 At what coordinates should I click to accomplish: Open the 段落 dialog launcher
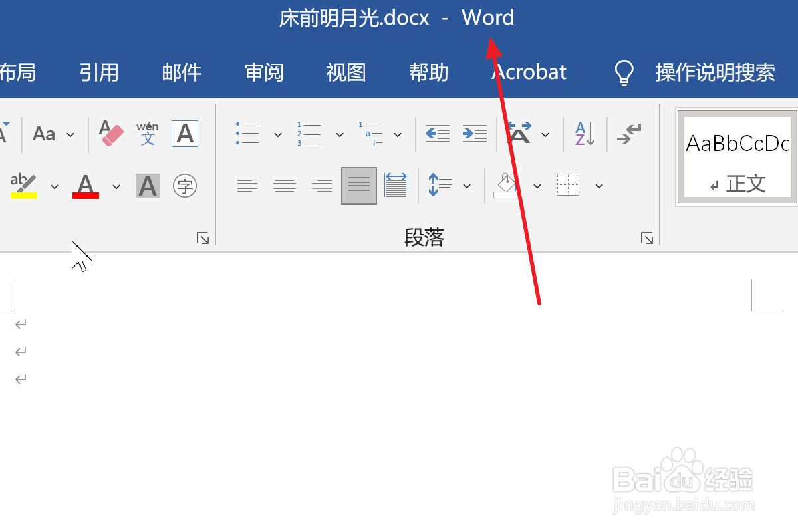tap(646, 238)
